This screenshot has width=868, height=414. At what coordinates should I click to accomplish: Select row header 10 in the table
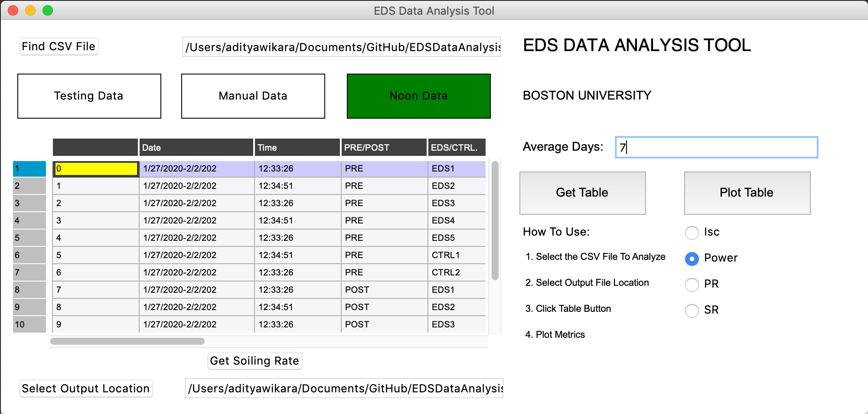[29, 325]
